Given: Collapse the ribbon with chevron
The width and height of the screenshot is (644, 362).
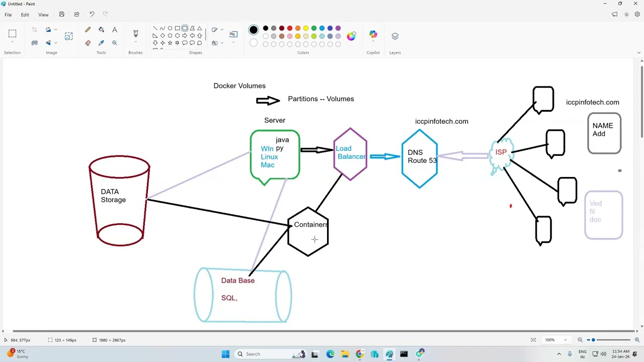Looking at the screenshot, I should tap(639, 52).
